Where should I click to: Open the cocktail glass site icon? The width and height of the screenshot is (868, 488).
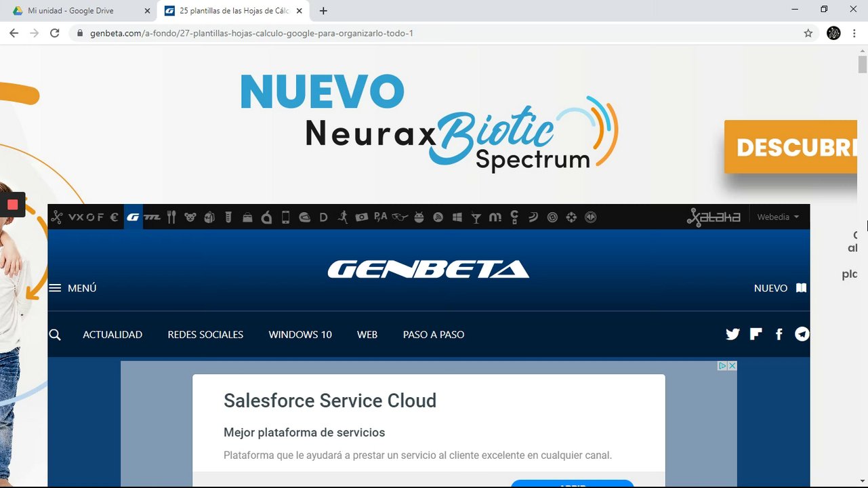coord(476,217)
